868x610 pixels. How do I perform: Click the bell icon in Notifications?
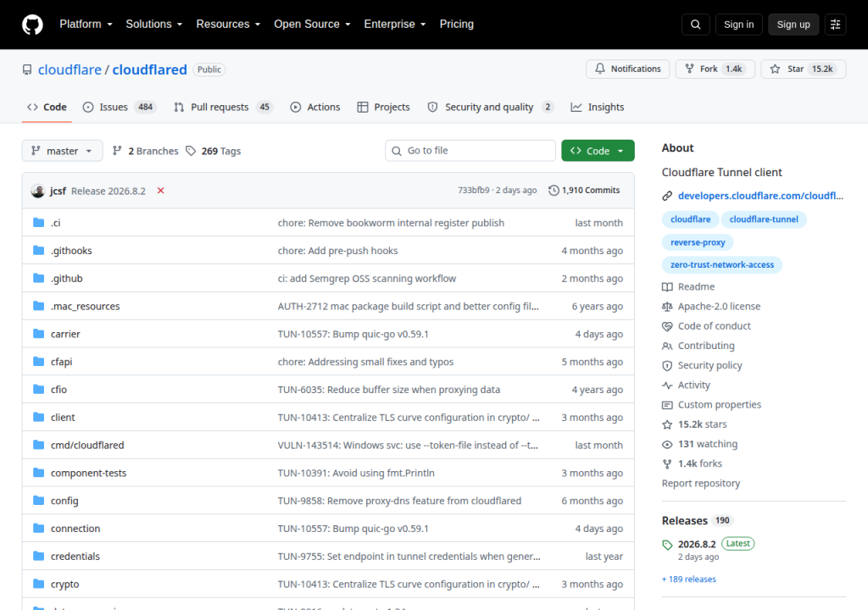(x=600, y=69)
